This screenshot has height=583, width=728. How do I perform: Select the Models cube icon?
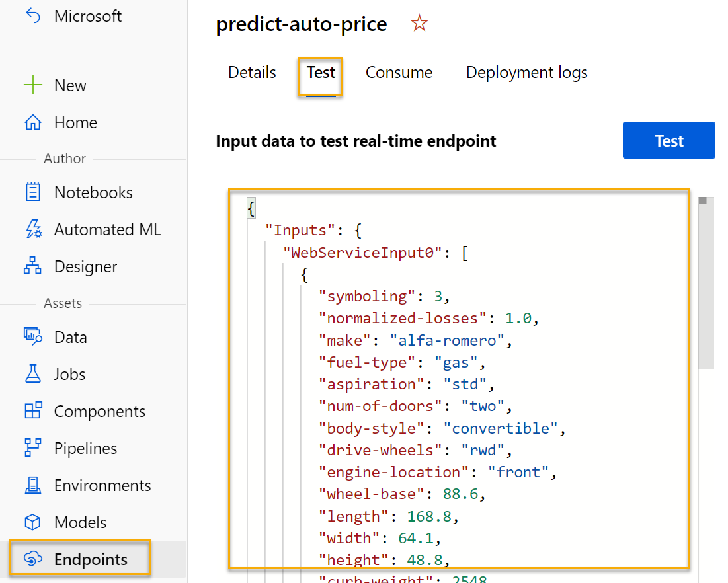click(x=32, y=522)
